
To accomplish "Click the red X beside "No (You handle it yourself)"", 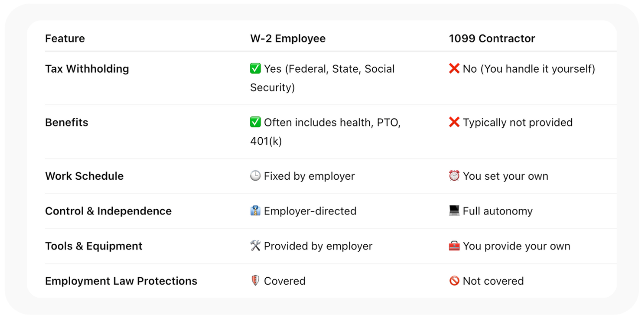I will [454, 69].
